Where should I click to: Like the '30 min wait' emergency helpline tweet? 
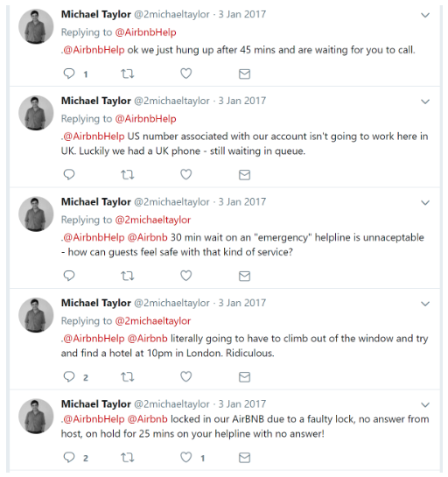pyautogui.click(x=185, y=276)
